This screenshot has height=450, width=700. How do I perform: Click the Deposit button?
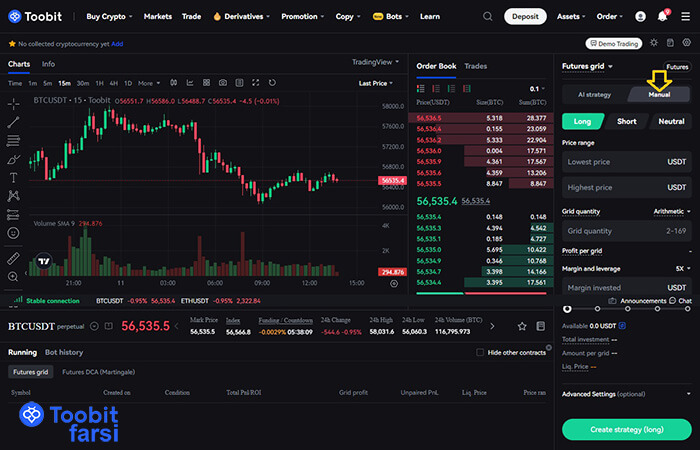pos(526,17)
